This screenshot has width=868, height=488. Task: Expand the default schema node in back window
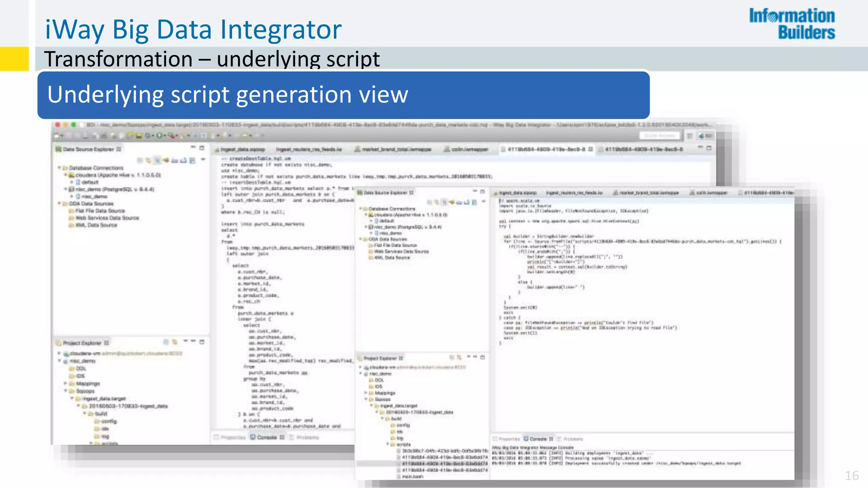[x=72, y=182]
